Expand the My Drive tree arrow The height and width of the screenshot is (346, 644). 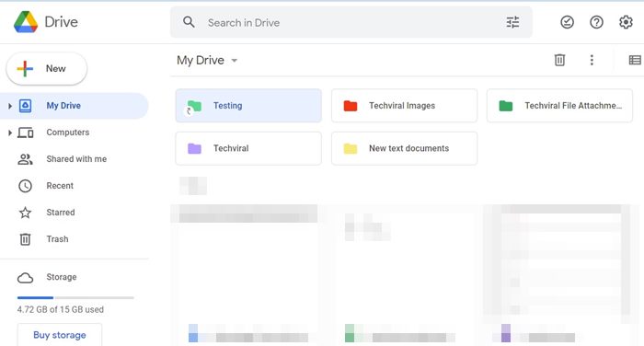[10, 106]
